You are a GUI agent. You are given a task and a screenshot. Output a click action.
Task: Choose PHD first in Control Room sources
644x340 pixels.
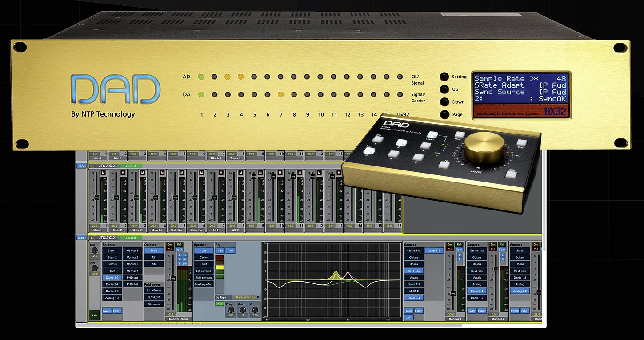132,284
